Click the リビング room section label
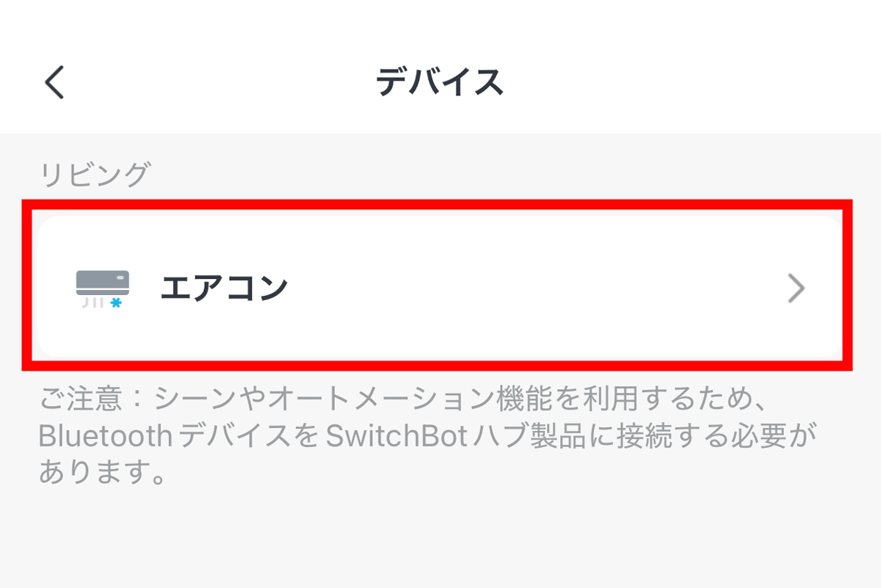Screen dimensions: 881x588 point(95,175)
